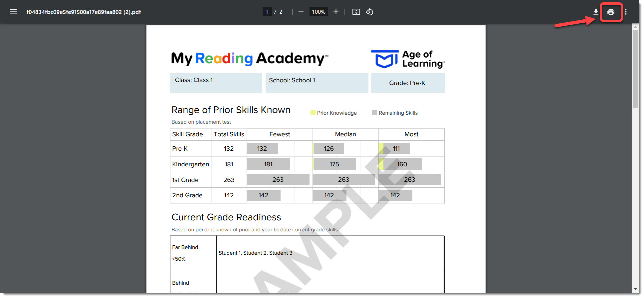Click the Pre-K Most bar showing 111

tap(394, 149)
